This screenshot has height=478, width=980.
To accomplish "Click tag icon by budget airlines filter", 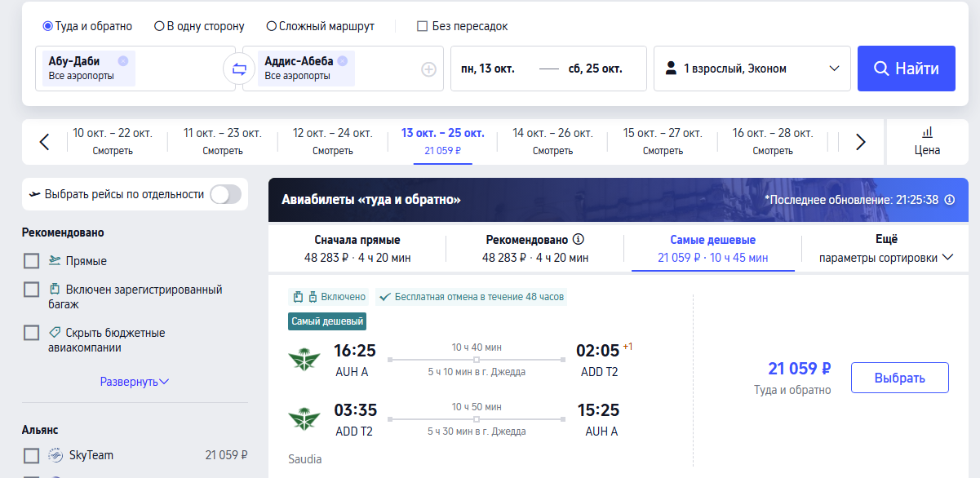I will pyautogui.click(x=55, y=333).
